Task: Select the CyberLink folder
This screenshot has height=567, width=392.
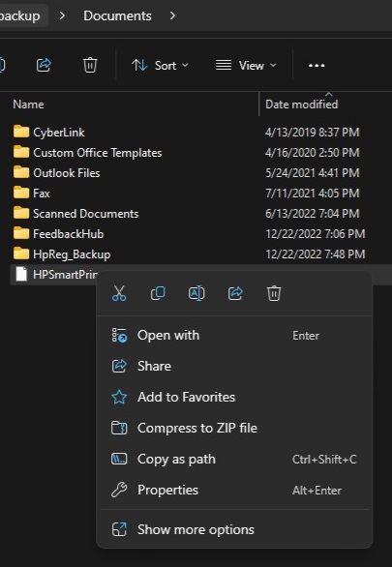Action: [x=49, y=132]
